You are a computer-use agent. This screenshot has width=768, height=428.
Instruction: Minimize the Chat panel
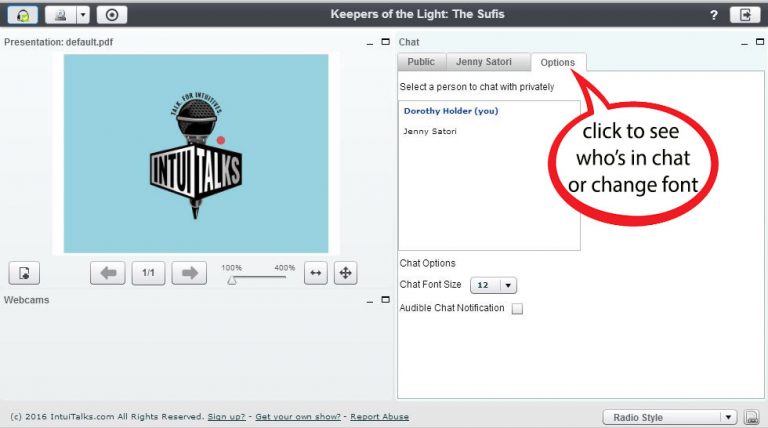point(744,43)
